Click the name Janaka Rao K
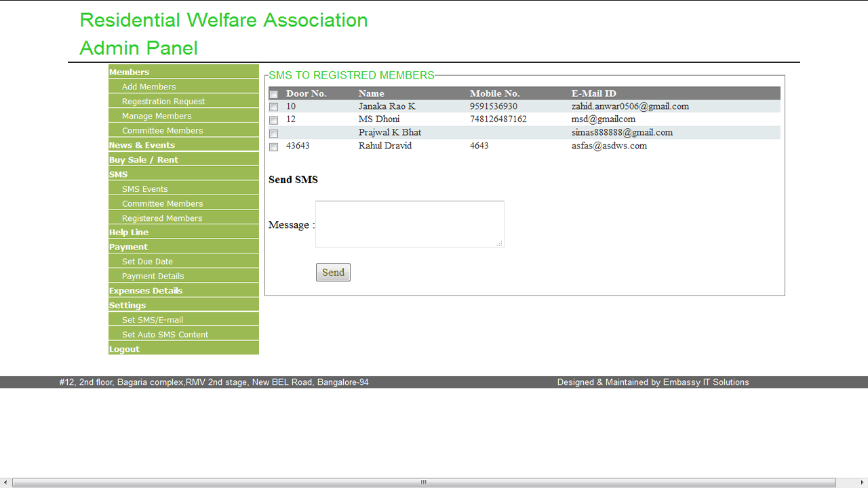Screen dimensions: 868x488 coord(387,106)
